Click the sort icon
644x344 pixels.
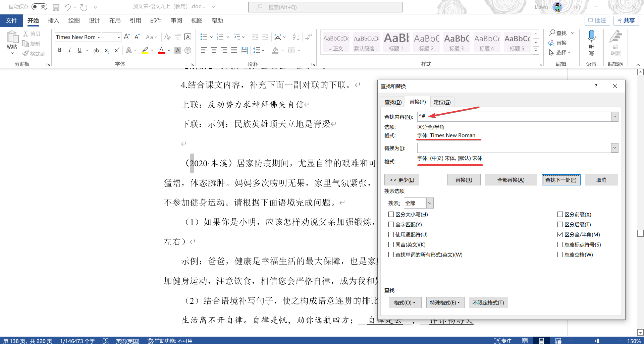click(296, 37)
